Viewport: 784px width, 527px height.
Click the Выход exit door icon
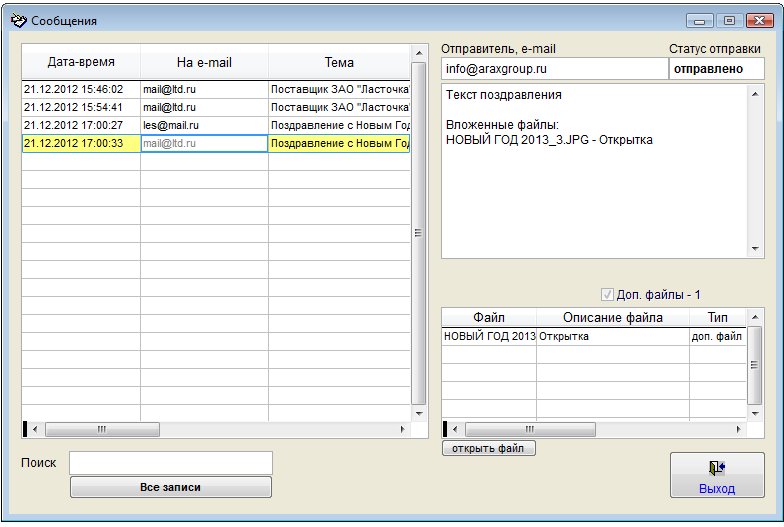point(717,468)
